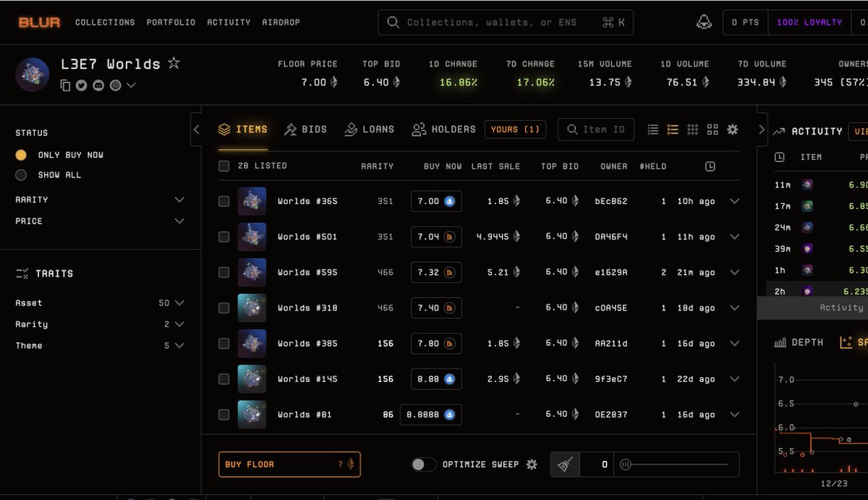Sort by the RARITY column header
Image resolution: width=868 pixels, height=500 pixels.
click(377, 166)
